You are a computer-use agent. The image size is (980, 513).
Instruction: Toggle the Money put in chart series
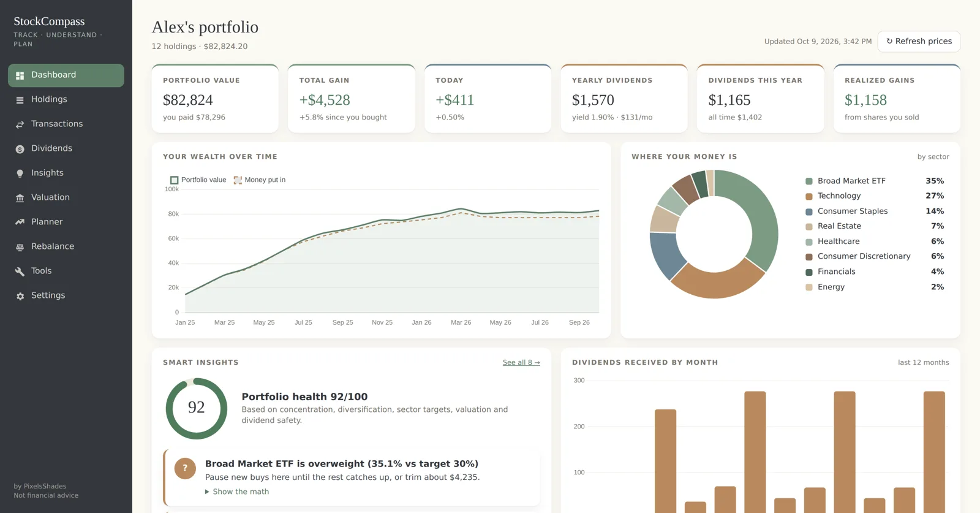pos(259,180)
